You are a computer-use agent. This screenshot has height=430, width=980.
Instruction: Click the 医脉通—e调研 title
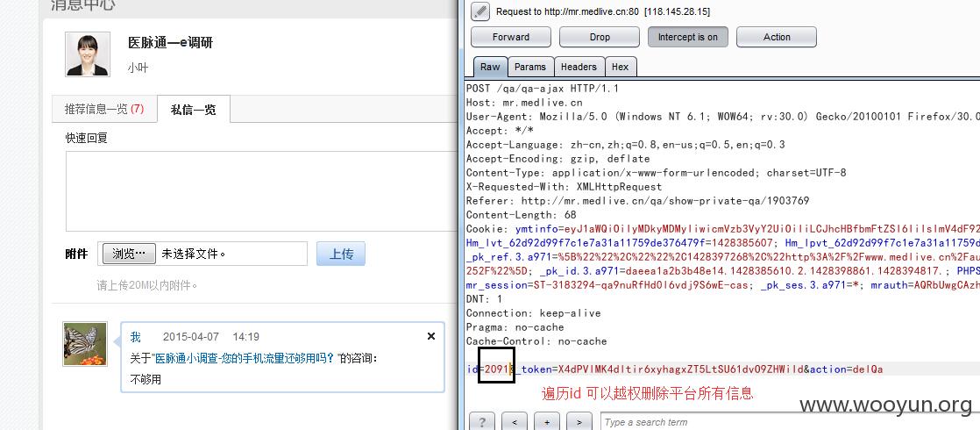(x=171, y=43)
